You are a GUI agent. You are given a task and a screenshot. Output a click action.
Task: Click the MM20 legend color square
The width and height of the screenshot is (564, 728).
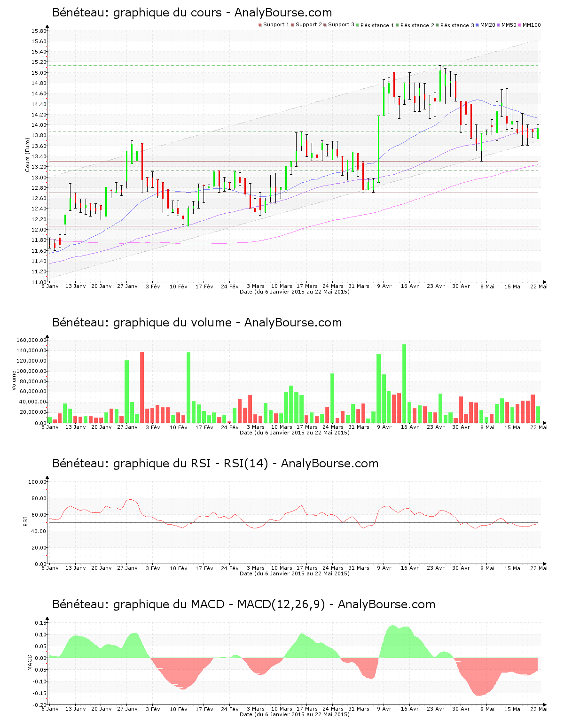pyautogui.click(x=478, y=25)
